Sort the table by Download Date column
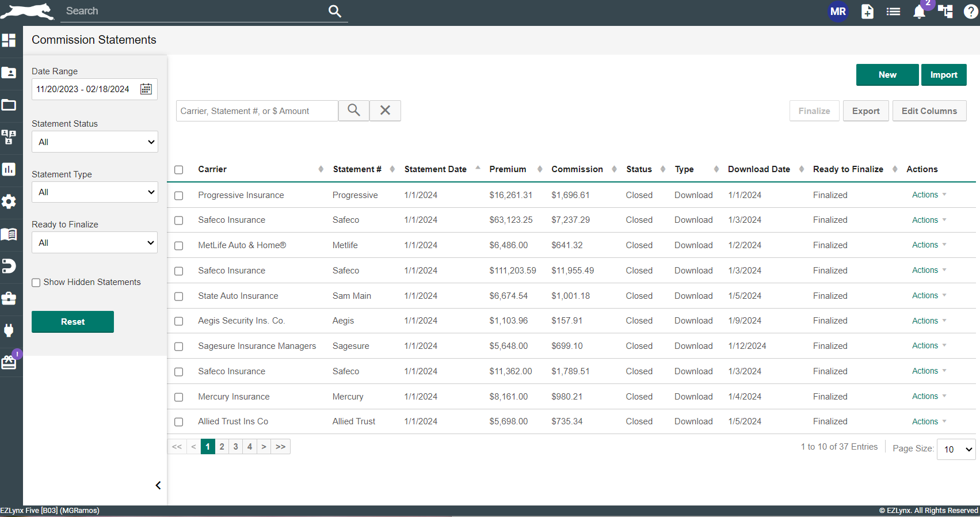The height and width of the screenshot is (517, 980). tap(802, 169)
